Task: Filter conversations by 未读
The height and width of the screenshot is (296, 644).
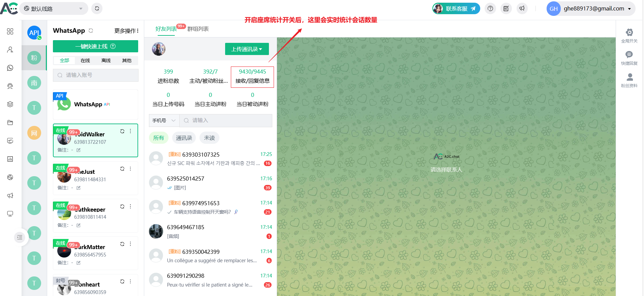Action: point(209,138)
